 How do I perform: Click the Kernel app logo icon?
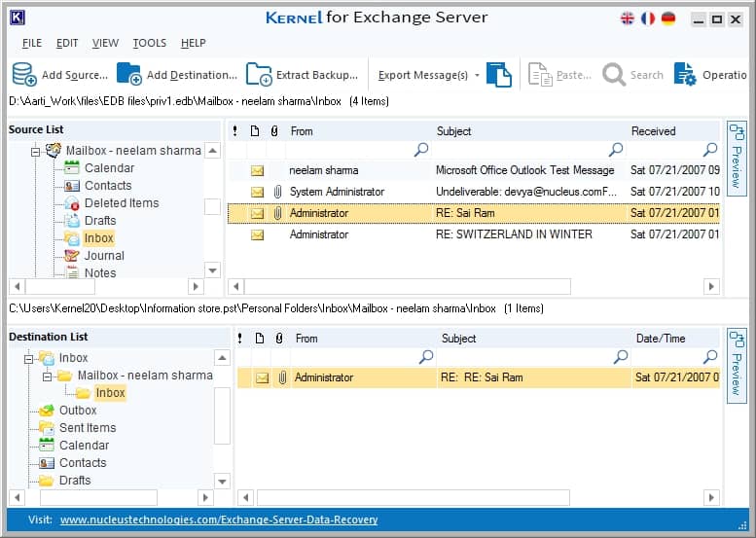(x=18, y=18)
